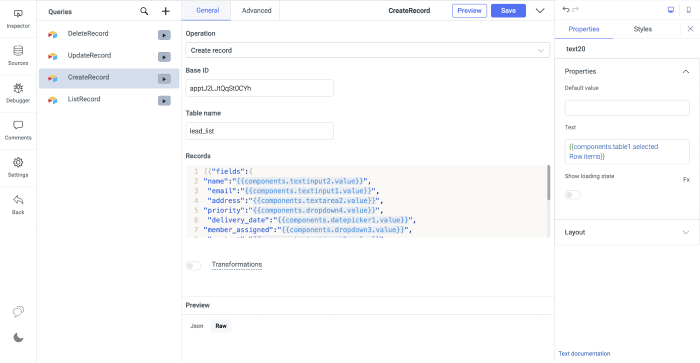700x363 pixels.
Task: Close the component properties panel
Action: pos(690,29)
